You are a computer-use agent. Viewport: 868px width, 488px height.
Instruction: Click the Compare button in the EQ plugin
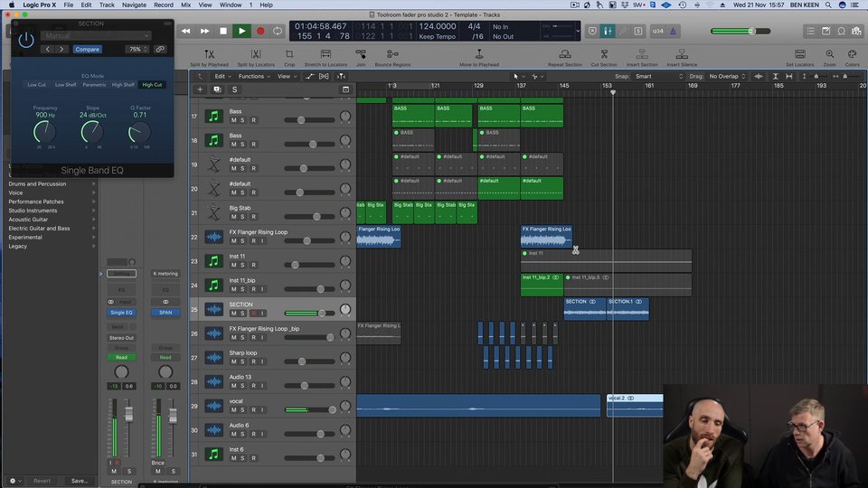[x=88, y=49]
